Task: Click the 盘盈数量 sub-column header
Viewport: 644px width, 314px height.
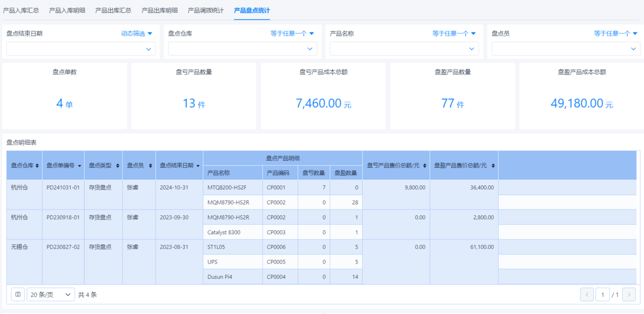Action: pos(346,173)
